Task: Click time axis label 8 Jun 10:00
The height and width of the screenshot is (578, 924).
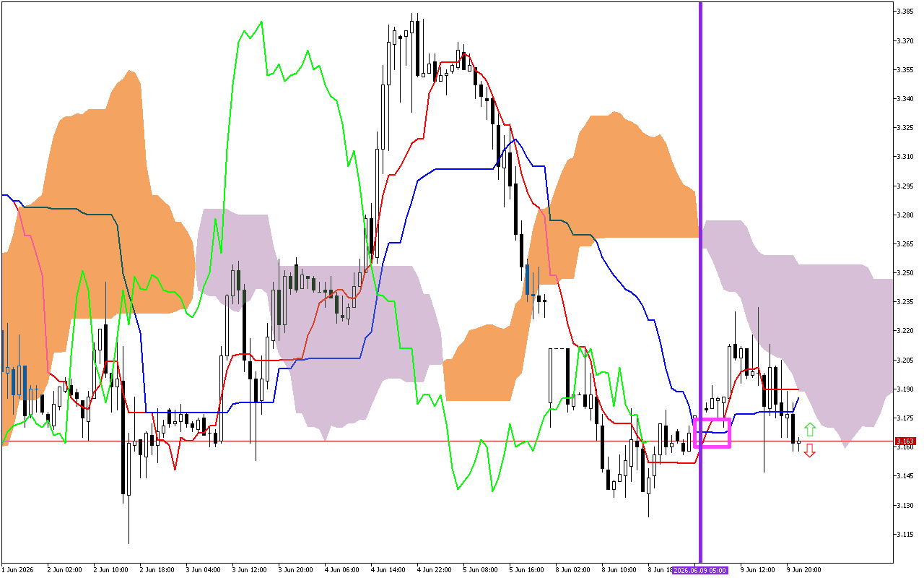Action: click(619, 570)
